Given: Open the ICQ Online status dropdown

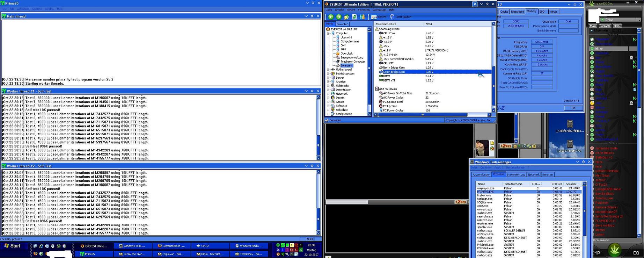Looking at the screenshot, I should click(x=639, y=20).
